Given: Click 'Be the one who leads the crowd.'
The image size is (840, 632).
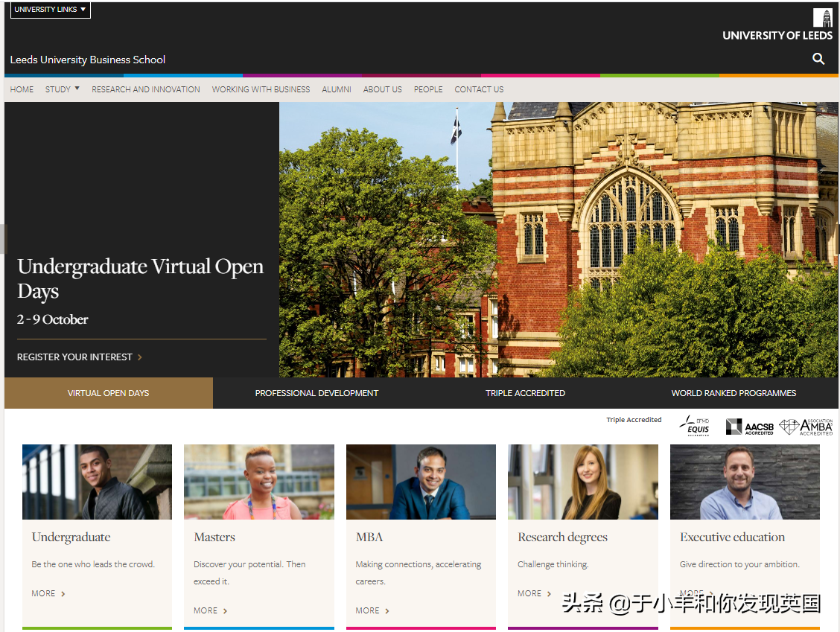Looking at the screenshot, I should point(93,564).
